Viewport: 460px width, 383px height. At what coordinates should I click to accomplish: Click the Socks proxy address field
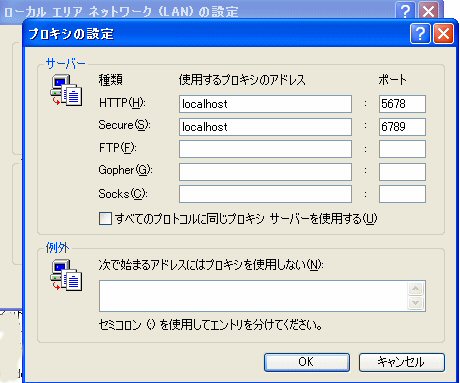tap(265, 194)
